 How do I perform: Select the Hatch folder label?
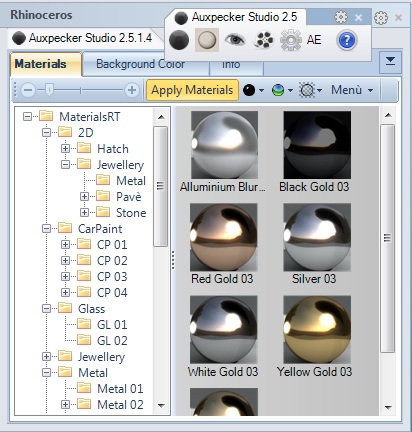coord(113,149)
